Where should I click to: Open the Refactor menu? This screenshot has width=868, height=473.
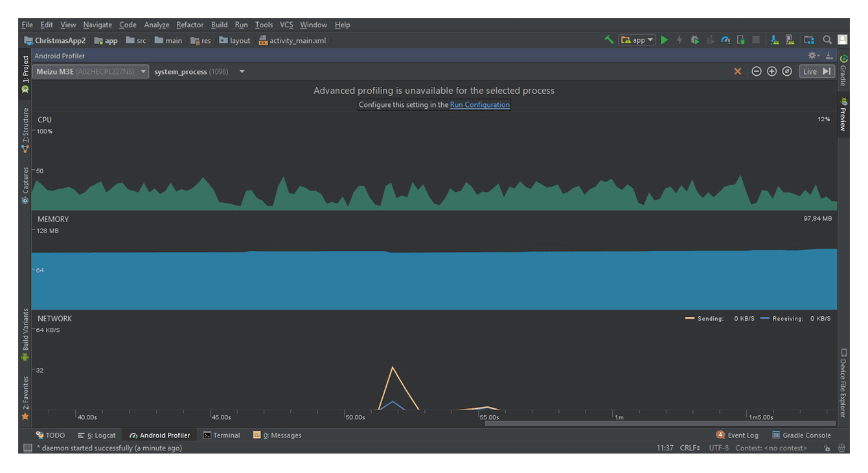190,25
